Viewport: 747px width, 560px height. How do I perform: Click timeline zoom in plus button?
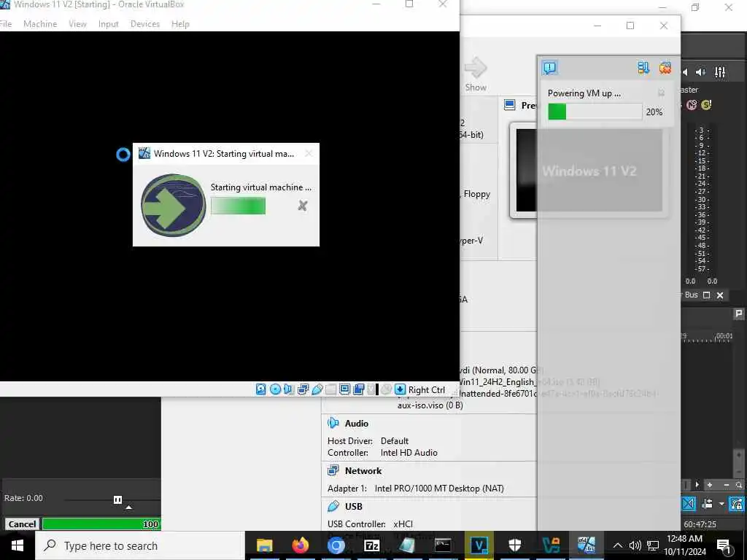click(x=709, y=485)
